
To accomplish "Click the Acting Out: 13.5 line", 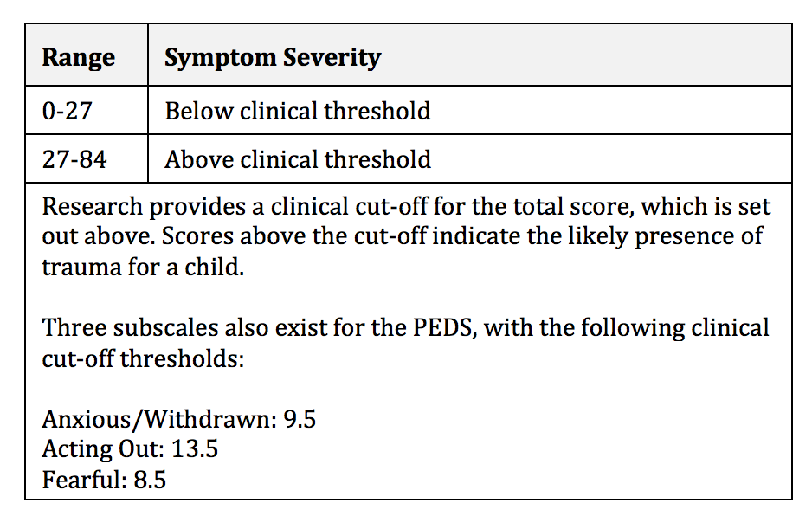I will [x=130, y=448].
